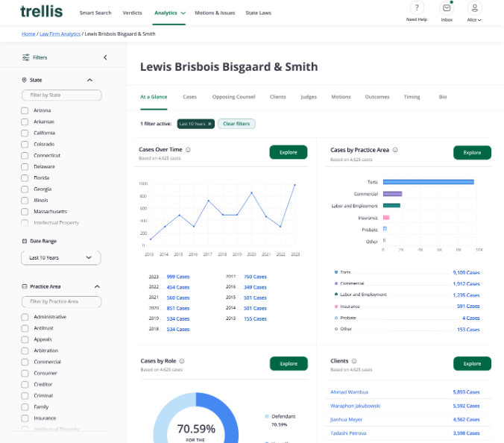The width and height of the screenshot is (504, 443).
Task: Open the Verdicts nav item
Action: pyautogui.click(x=132, y=13)
